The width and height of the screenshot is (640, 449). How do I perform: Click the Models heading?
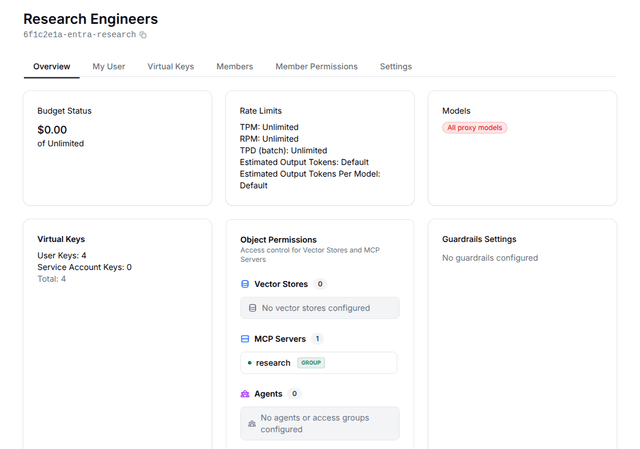coord(456,111)
